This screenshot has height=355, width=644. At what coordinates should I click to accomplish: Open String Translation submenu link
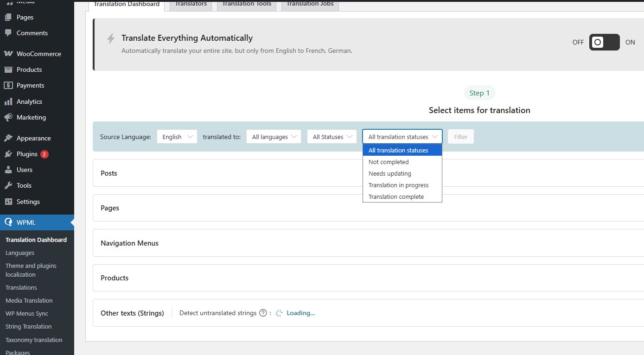coord(28,326)
